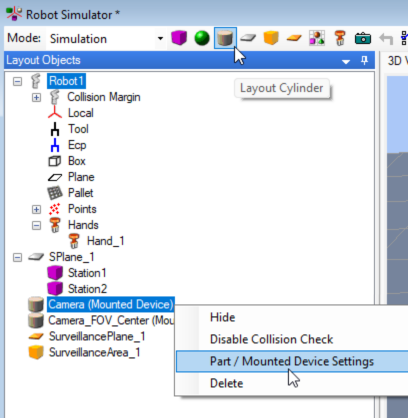Viewport: 408px width, 418px height.
Task: Collapse the Hands node
Action: coord(36,225)
